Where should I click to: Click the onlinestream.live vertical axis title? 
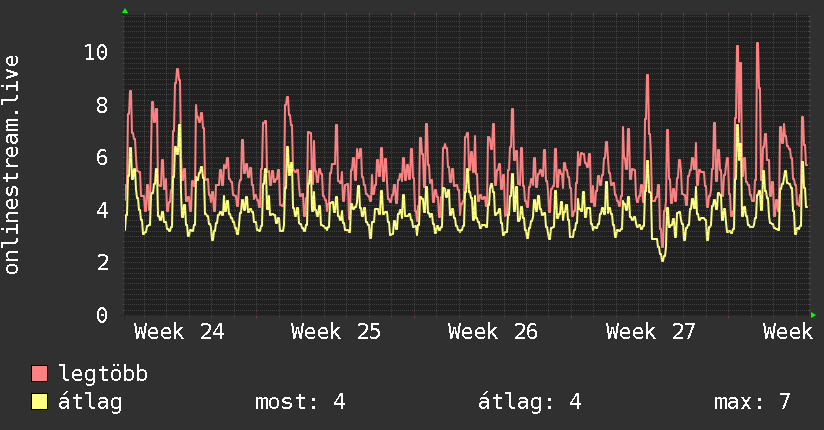click(12, 165)
